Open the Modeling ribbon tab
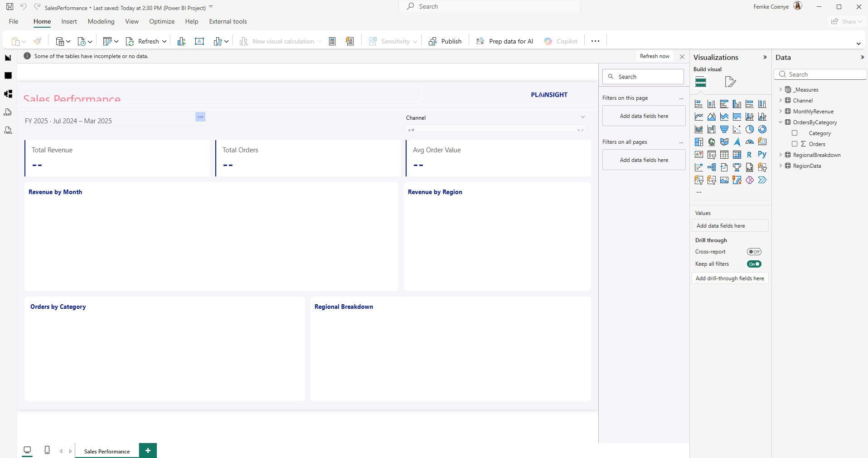868x458 pixels. (x=101, y=21)
